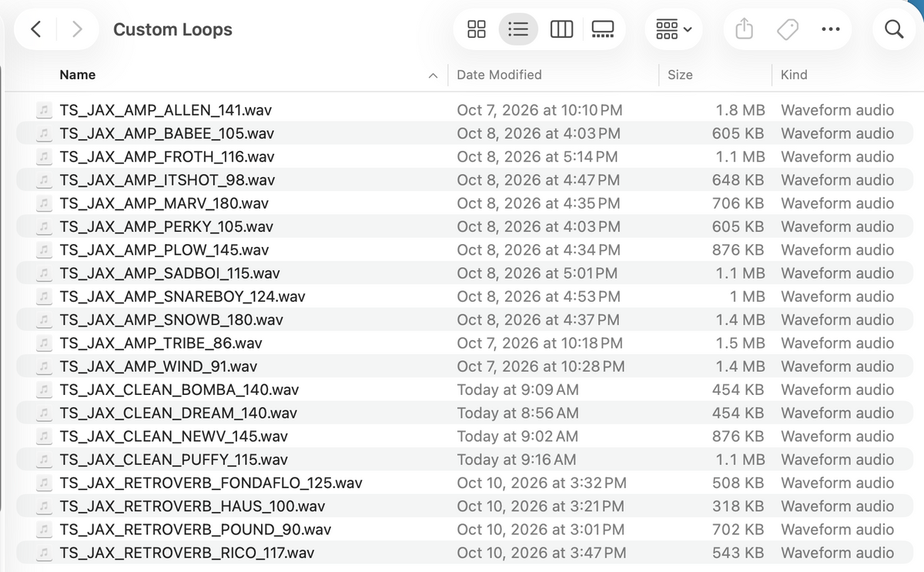
Task: Click audio file icon for TS_JAX_CLEAN_BOMBA_140.wav
Action: point(45,390)
